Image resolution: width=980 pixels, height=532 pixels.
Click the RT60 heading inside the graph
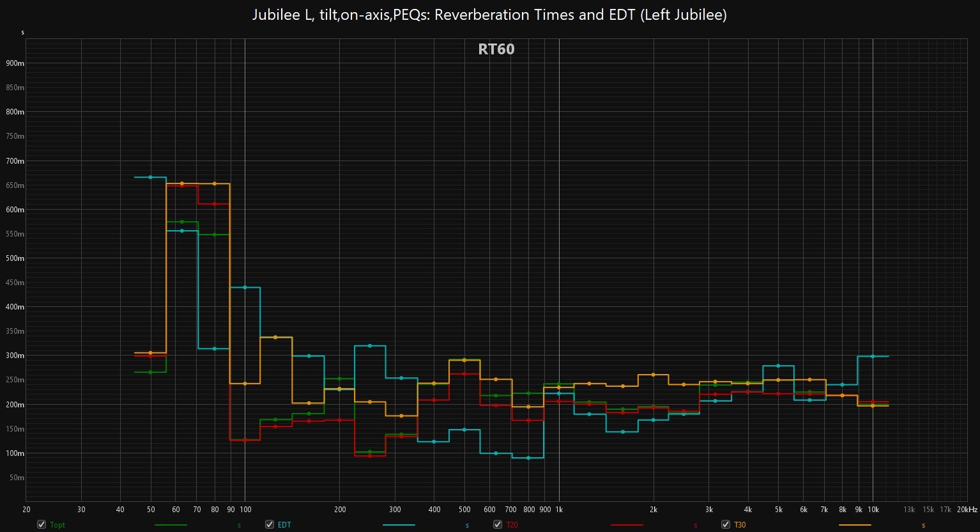(496, 49)
